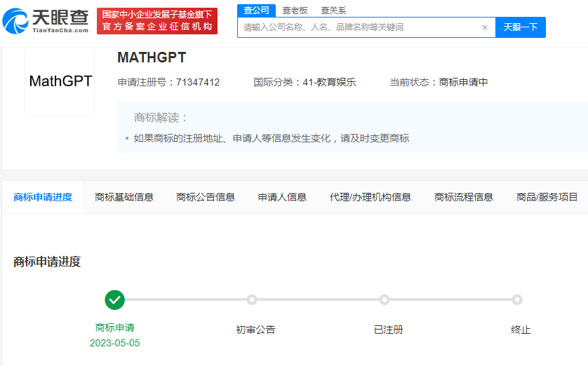Select the 查关系 search tab
The image size is (588, 366).
pyautogui.click(x=333, y=11)
